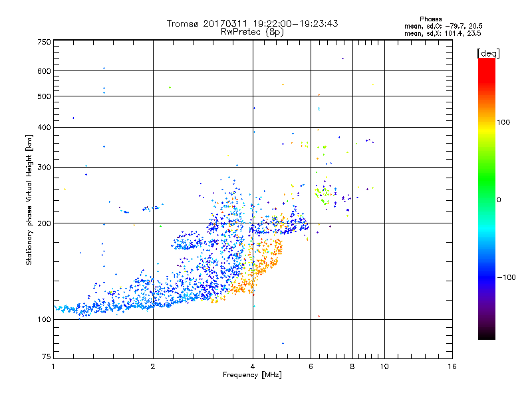This screenshot has width=532, height=399.
Task: Click the 'Frequency [MHz]' axis label
Action: (252, 375)
